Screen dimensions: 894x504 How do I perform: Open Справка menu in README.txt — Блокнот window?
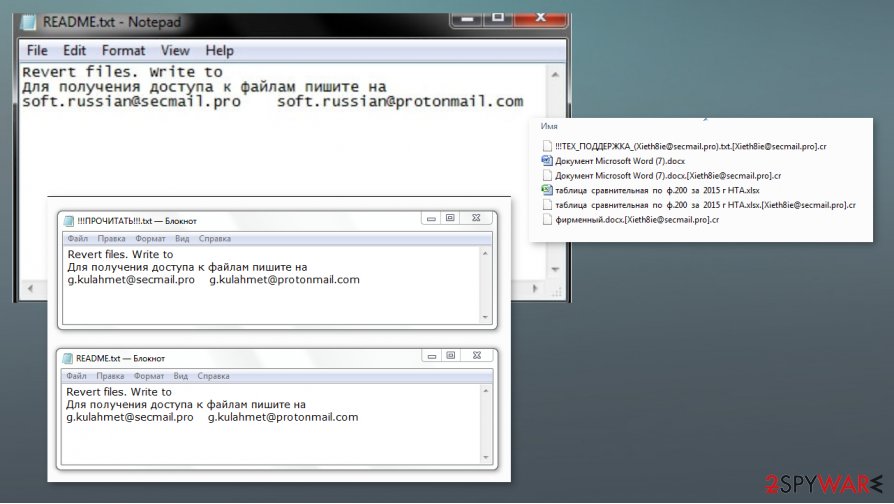pos(213,376)
